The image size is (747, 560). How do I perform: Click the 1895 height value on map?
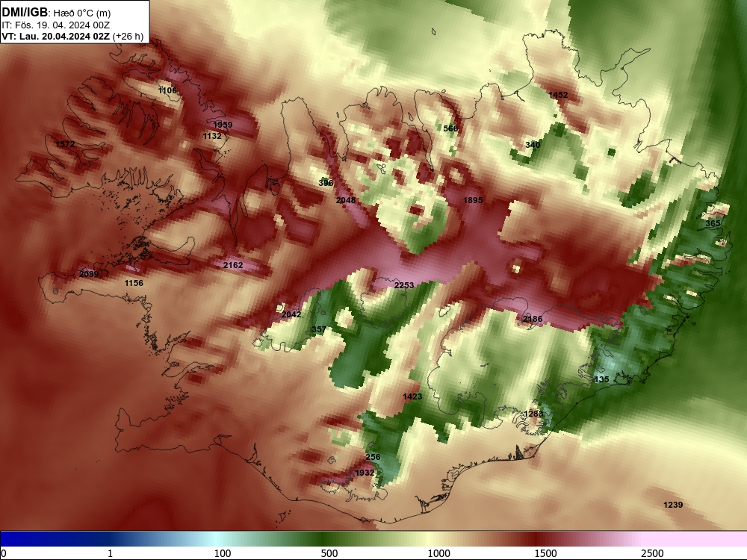click(473, 200)
